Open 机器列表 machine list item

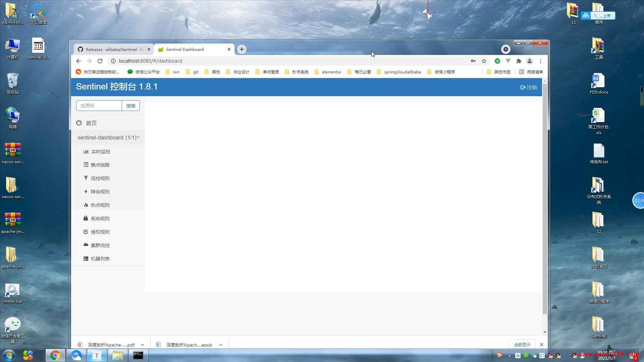coord(97,259)
